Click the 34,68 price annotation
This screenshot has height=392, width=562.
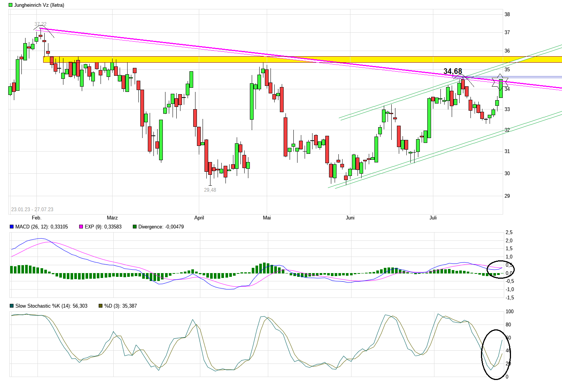[452, 71]
